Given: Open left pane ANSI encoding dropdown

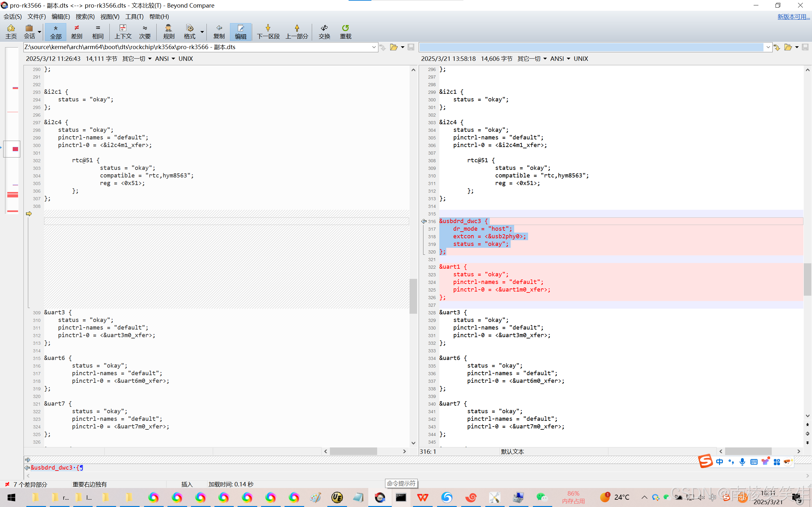Looking at the screenshot, I should point(165,59).
